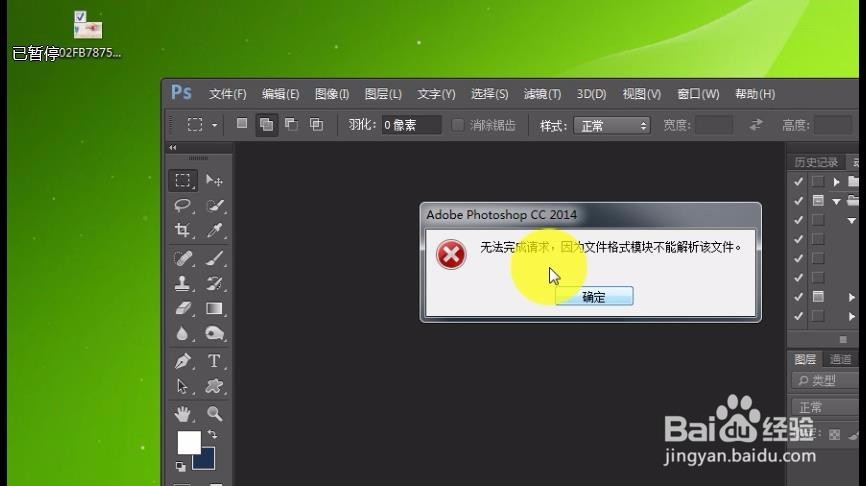
Task: Select the Eyedropper tool
Action: tap(214, 230)
